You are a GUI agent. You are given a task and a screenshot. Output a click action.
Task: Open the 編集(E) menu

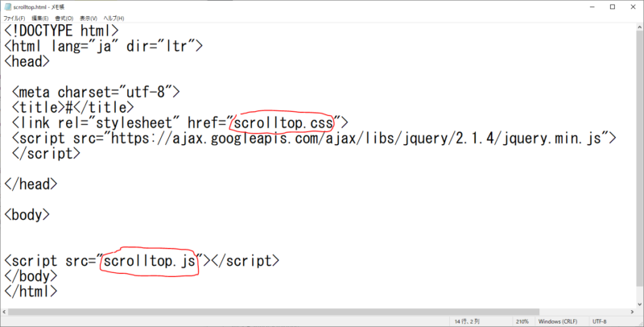pyautogui.click(x=39, y=19)
